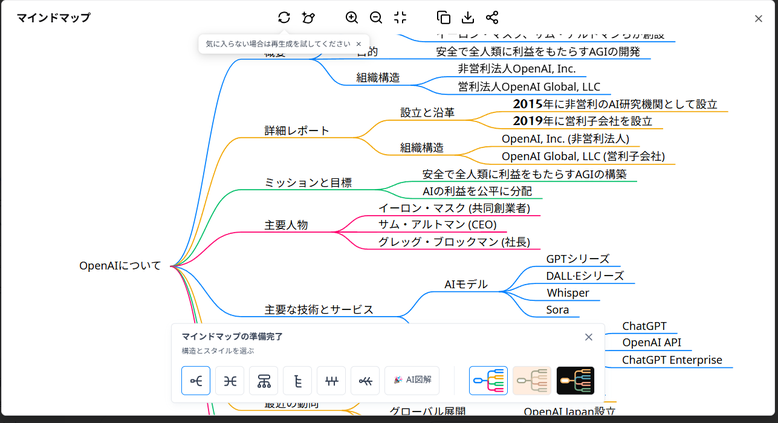The width and height of the screenshot is (778, 423).
Task: Select the 安全で全人類に利益をもたらすAGIの開発 node
Action: [538, 52]
